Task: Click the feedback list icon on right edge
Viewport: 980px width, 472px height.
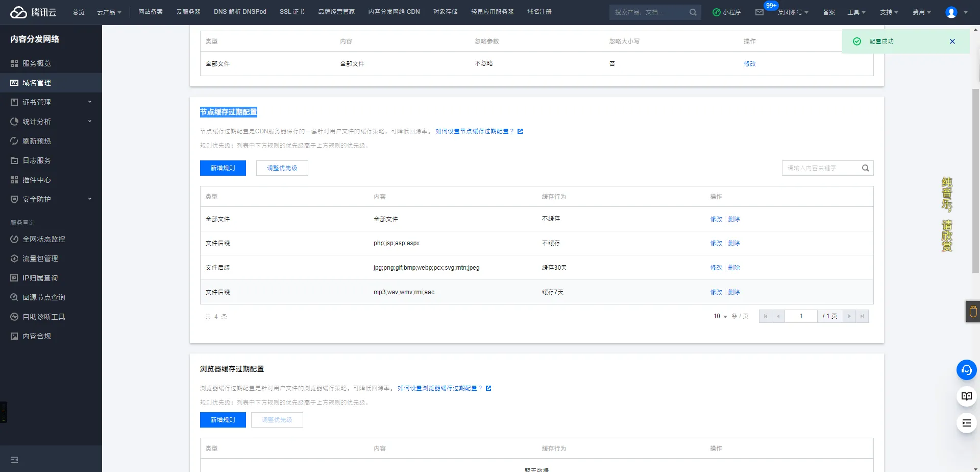Action: [x=966, y=423]
